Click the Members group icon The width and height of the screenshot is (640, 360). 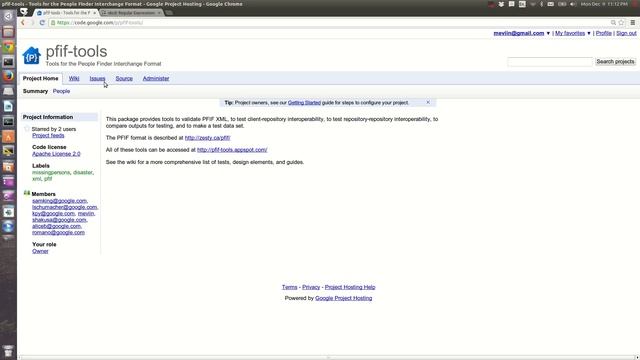(27, 193)
